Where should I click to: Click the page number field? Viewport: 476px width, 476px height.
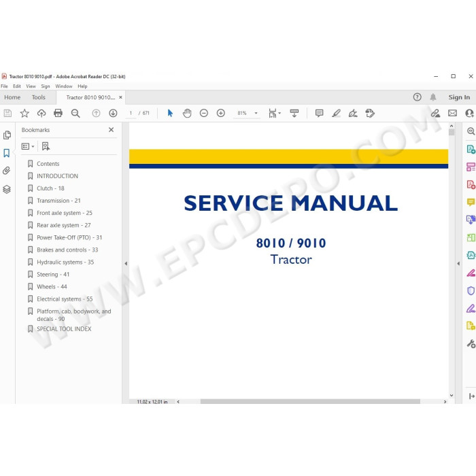pos(131,114)
